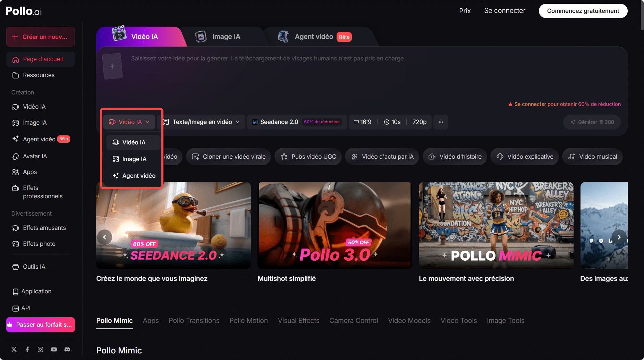644x360 pixels.
Task: Choose Pubs vidéo UGC chip
Action: click(x=308, y=157)
